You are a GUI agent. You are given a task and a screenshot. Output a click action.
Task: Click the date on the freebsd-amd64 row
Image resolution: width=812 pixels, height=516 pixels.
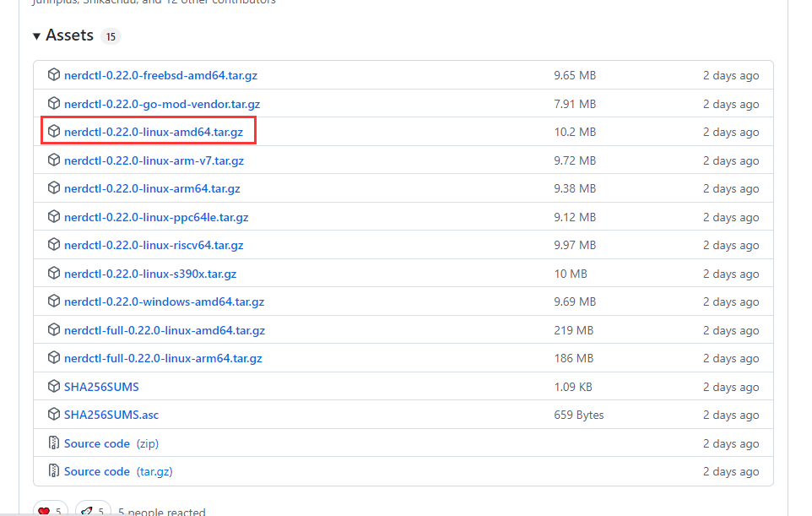(731, 76)
